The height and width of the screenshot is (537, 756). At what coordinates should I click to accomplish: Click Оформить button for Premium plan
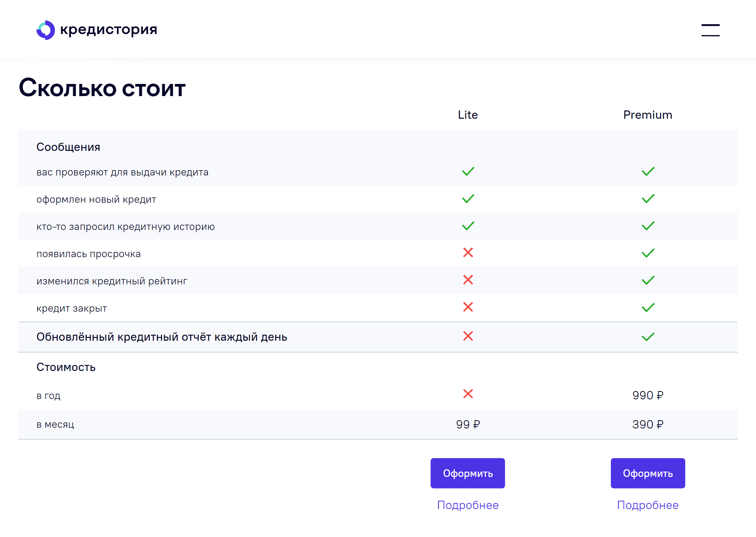(648, 473)
